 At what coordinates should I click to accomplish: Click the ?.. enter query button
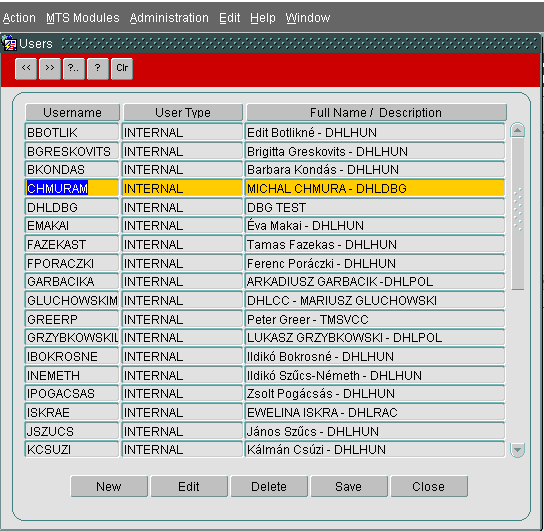(x=74, y=68)
